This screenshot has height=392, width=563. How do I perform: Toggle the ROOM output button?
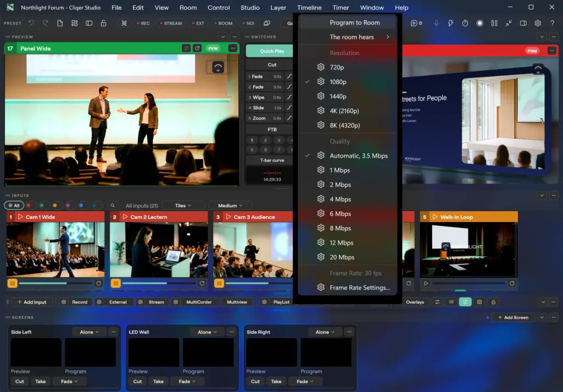point(223,23)
